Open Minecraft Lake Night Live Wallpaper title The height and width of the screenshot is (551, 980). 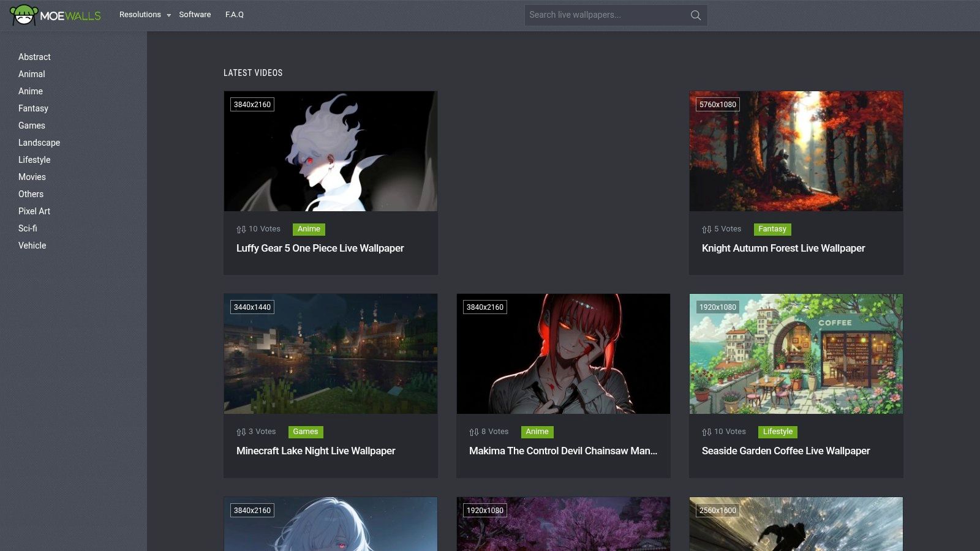click(316, 451)
